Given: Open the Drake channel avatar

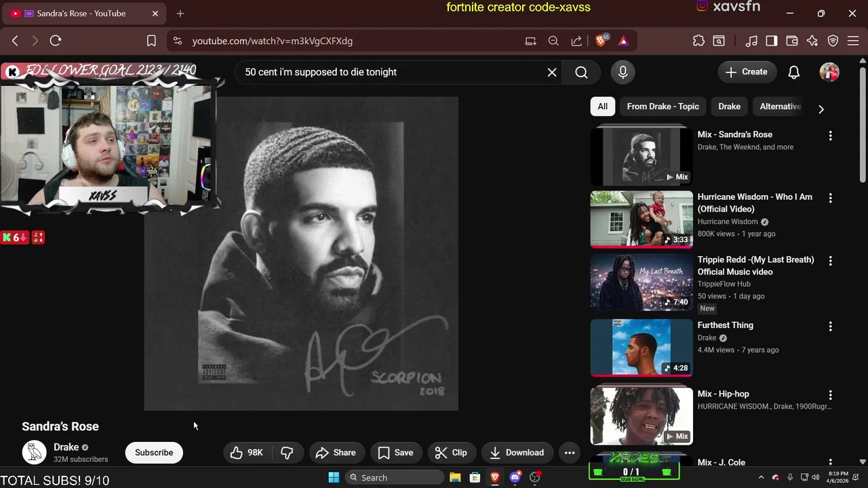Looking at the screenshot, I should [x=34, y=452].
